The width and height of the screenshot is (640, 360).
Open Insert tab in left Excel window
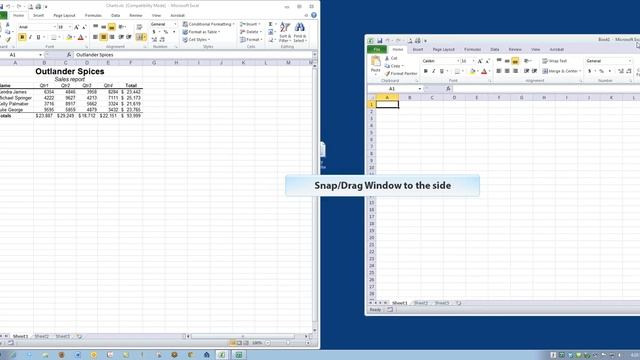point(38,16)
